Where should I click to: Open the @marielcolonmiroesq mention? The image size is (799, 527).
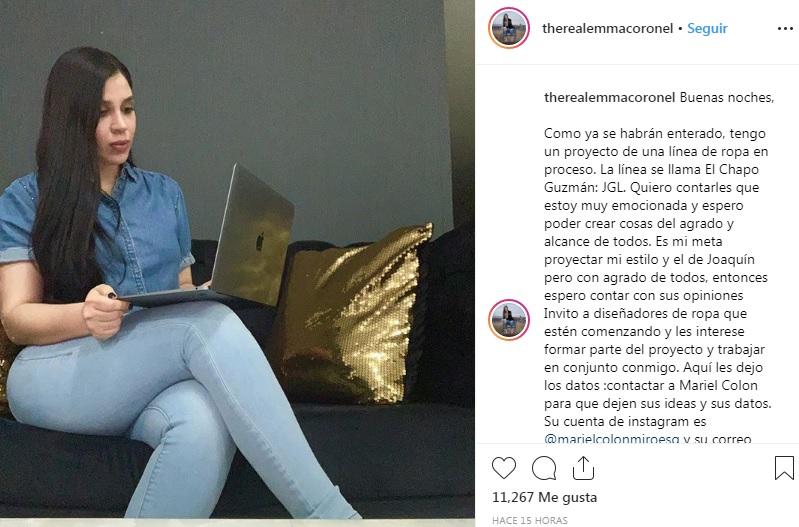coord(611,438)
